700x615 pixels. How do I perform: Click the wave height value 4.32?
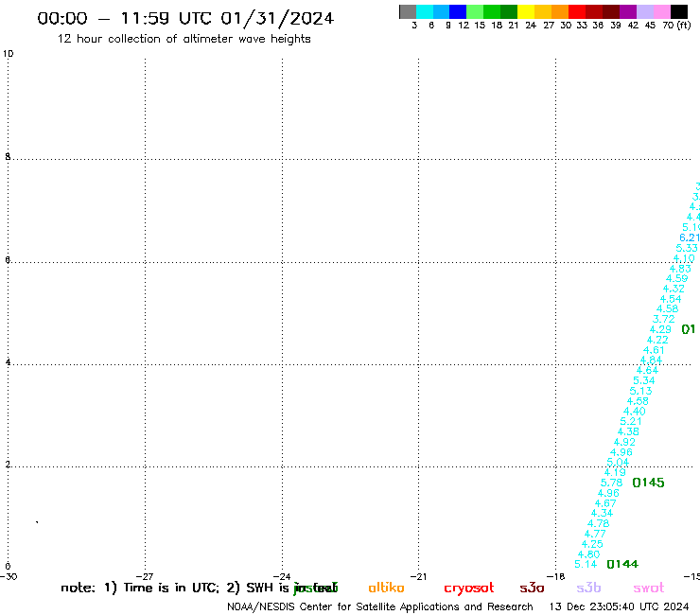tap(674, 290)
